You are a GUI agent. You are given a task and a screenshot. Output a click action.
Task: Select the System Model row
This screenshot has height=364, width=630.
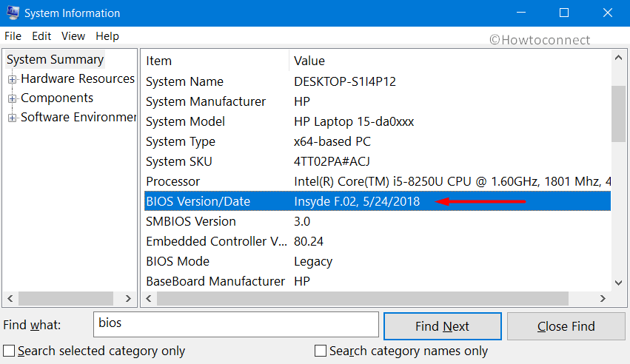pos(378,121)
